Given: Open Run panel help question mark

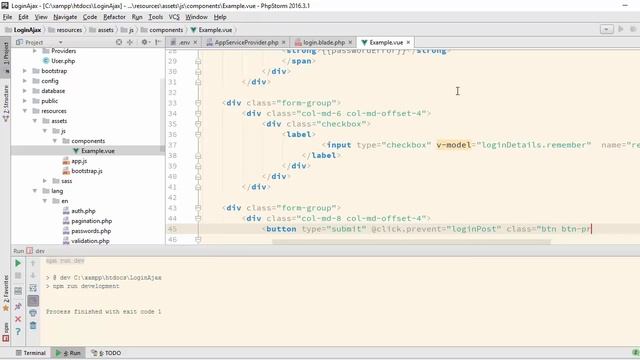Looking at the screenshot, I should pyautogui.click(x=18, y=331).
